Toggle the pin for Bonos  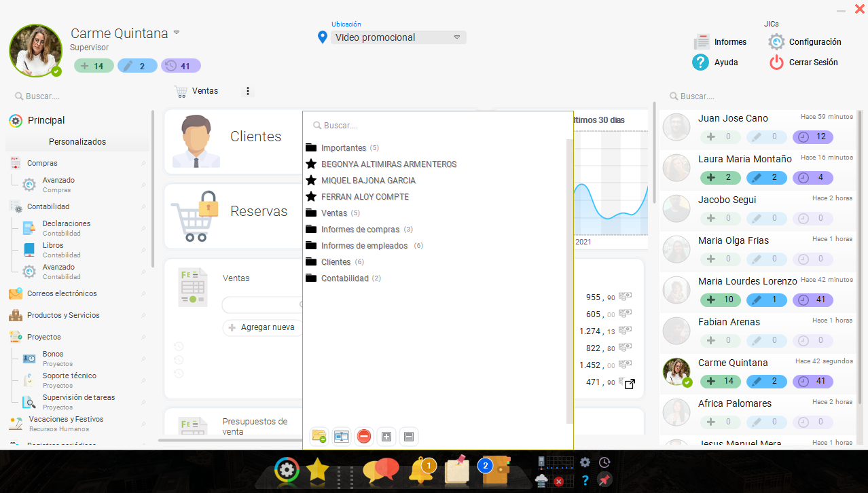tap(143, 359)
